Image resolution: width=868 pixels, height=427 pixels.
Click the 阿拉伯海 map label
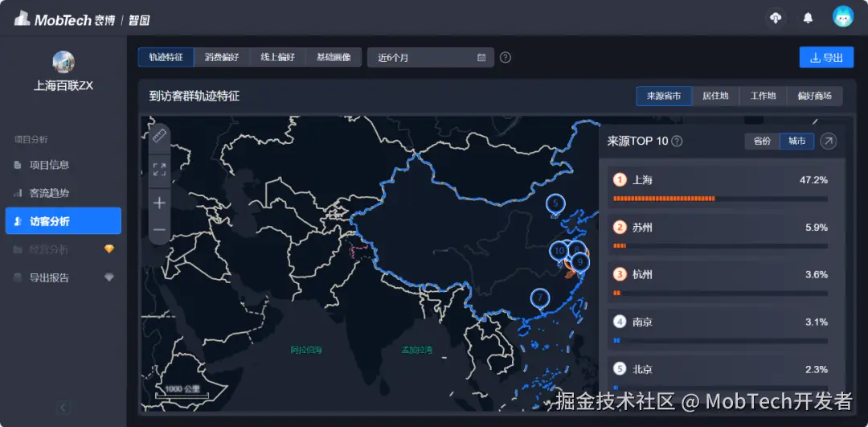point(306,350)
